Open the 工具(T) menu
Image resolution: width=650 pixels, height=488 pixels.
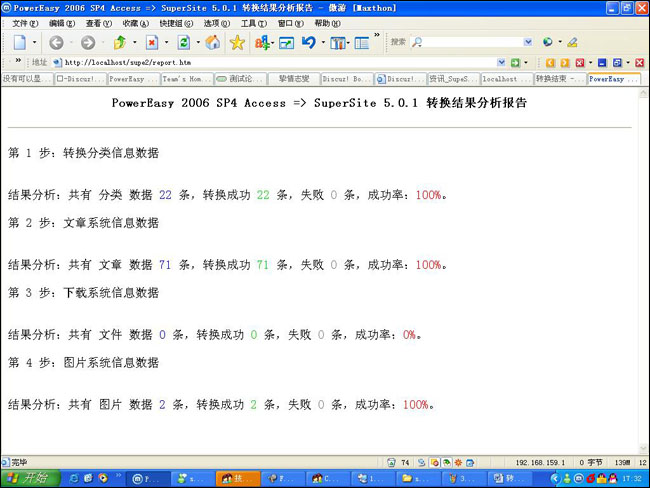[x=254, y=23]
